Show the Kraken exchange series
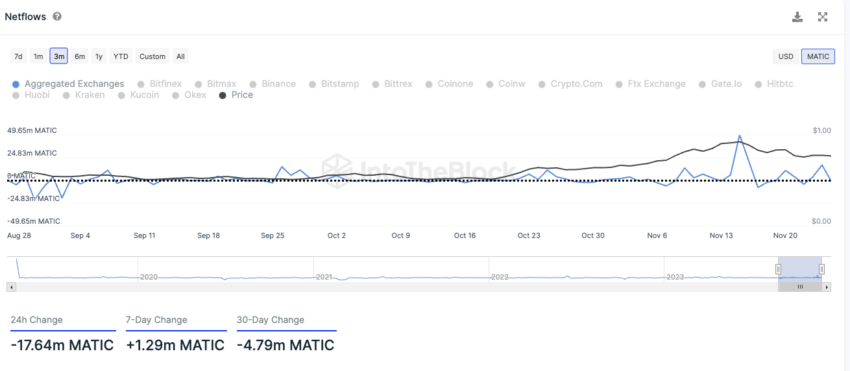This screenshot has height=371, width=850. 84,95
